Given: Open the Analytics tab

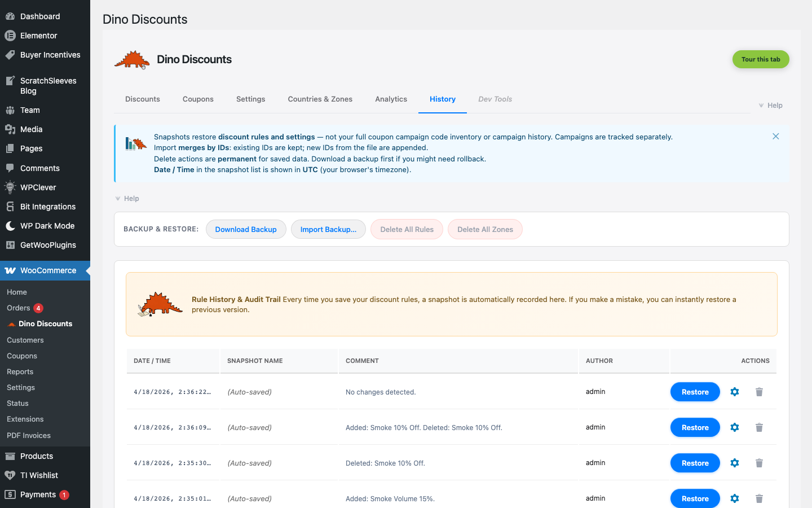Looking at the screenshot, I should [391, 99].
